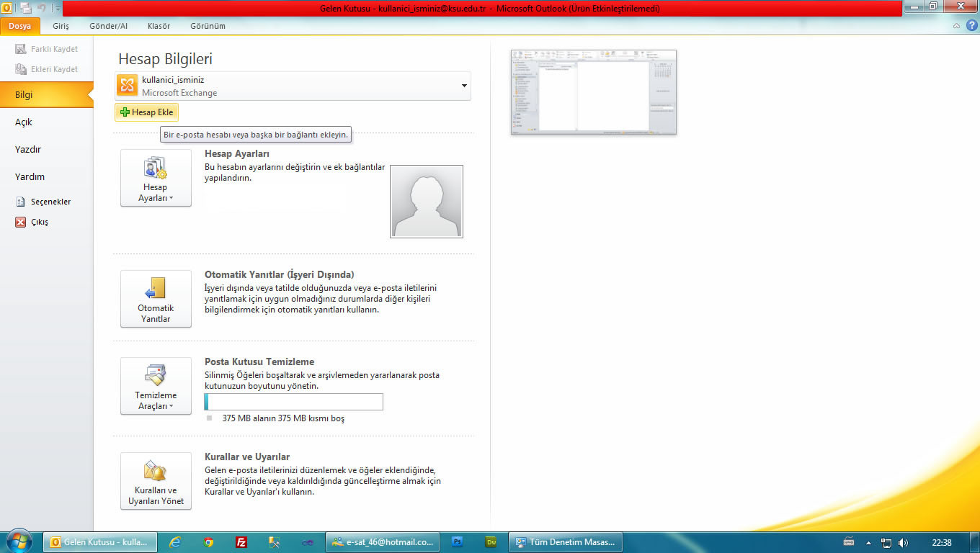Click the Hesap Ayarları heading text
This screenshot has height=553, width=980.
point(237,153)
